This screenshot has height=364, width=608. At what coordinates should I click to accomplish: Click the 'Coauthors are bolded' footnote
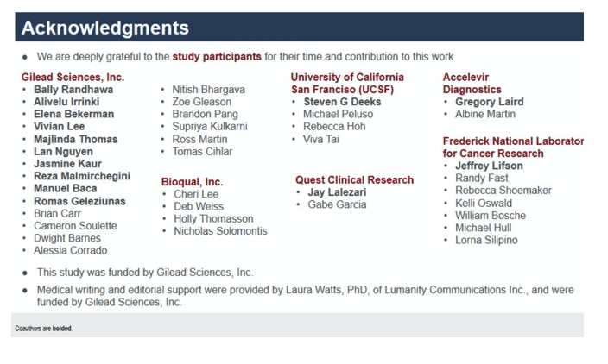pyautogui.click(x=43, y=329)
